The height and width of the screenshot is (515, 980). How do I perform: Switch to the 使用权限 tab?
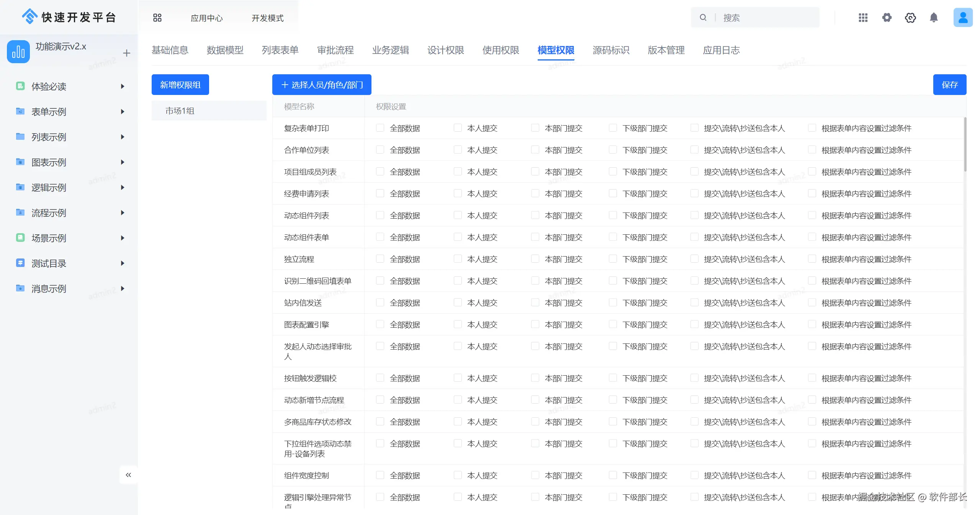point(501,50)
